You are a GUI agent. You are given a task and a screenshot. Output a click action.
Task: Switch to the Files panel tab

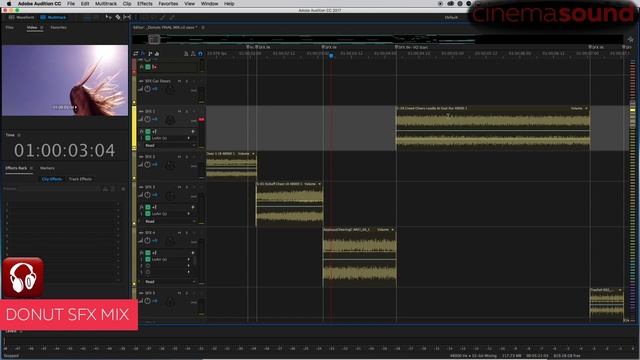click(9, 27)
